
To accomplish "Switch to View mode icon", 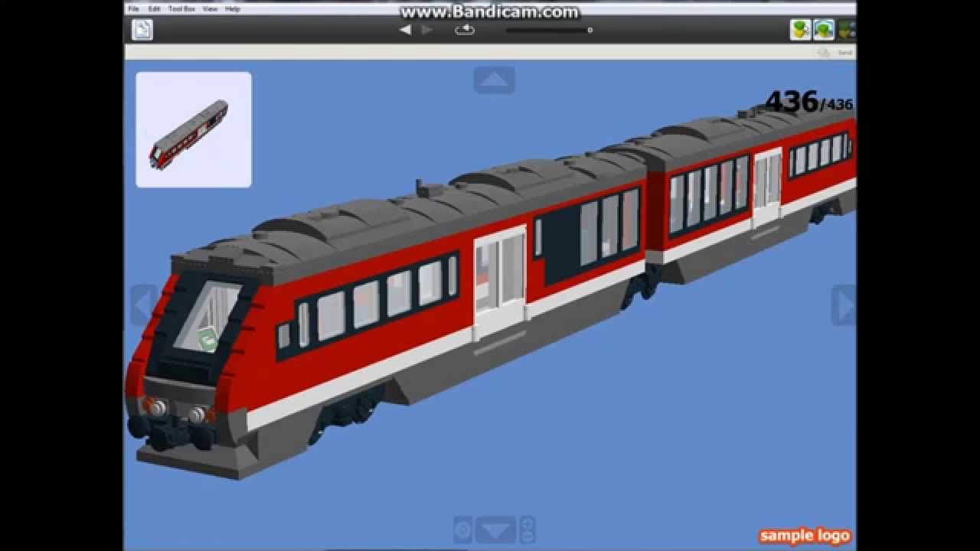I will [x=824, y=30].
